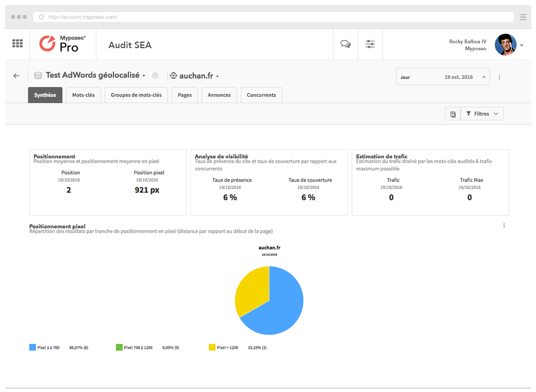
Task: Click the Myposeo Pro logo
Action: [x=63, y=44]
